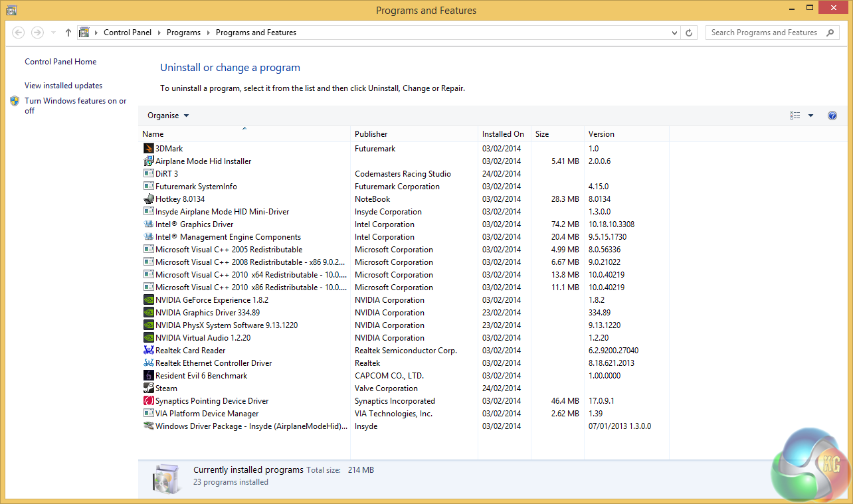Select the Steam icon in the list
This screenshot has height=504, width=853.
(149, 388)
